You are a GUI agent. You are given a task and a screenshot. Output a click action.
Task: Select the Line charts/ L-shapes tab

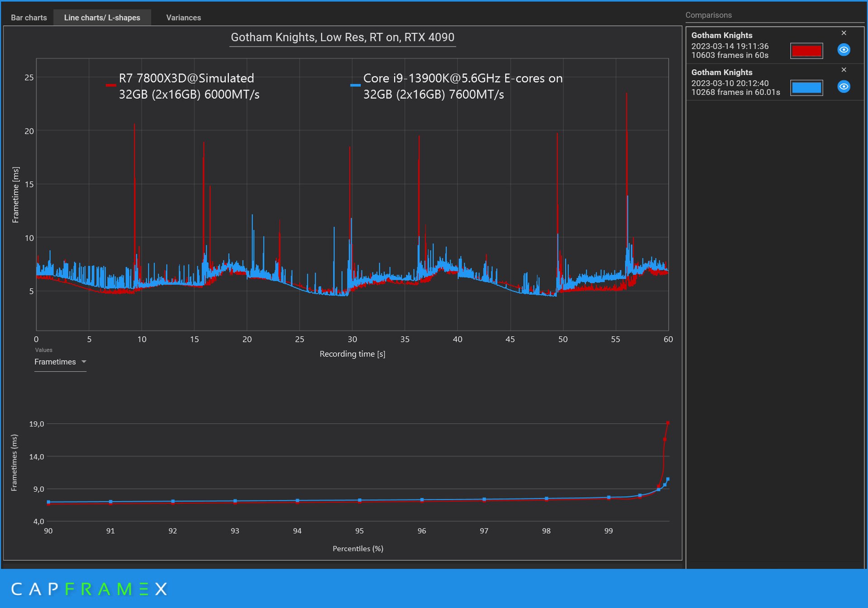[102, 18]
